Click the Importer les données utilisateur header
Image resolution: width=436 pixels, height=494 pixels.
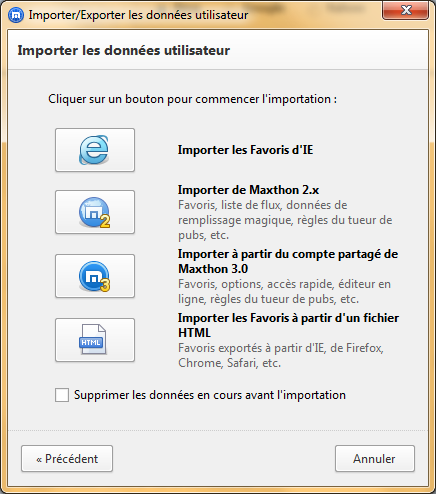124,50
